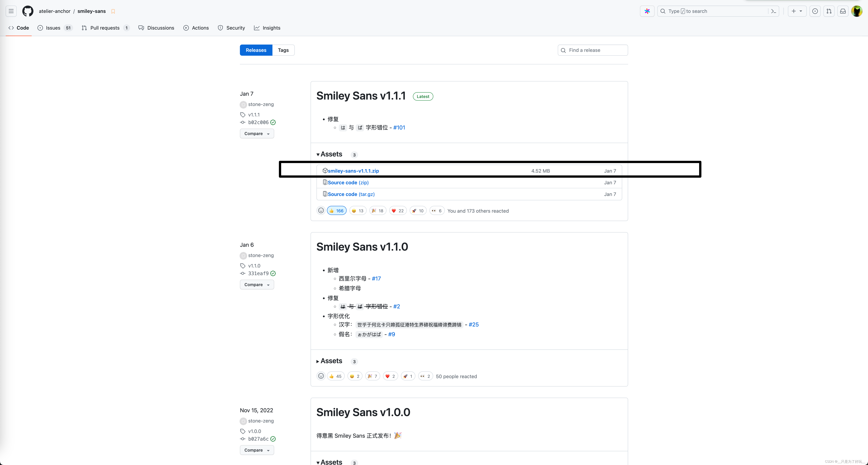The image size is (868, 465).
Task: Toggle the rocket reaction with 10
Action: pyautogui.click(x=418, y=211)
